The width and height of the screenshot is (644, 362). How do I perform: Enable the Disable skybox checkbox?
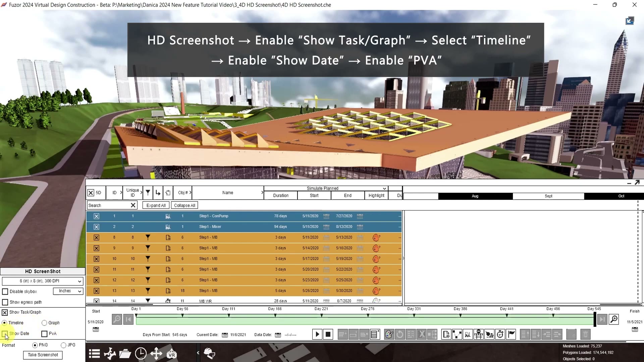(5, 292)
